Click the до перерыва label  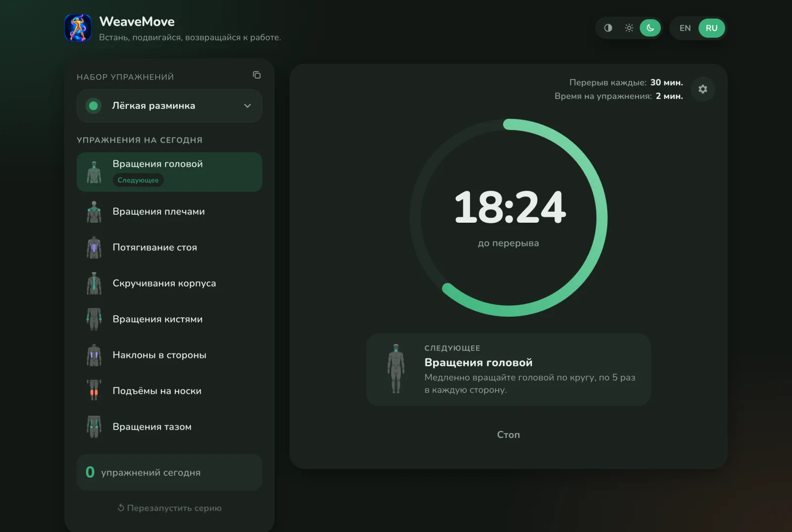(508, 243)
